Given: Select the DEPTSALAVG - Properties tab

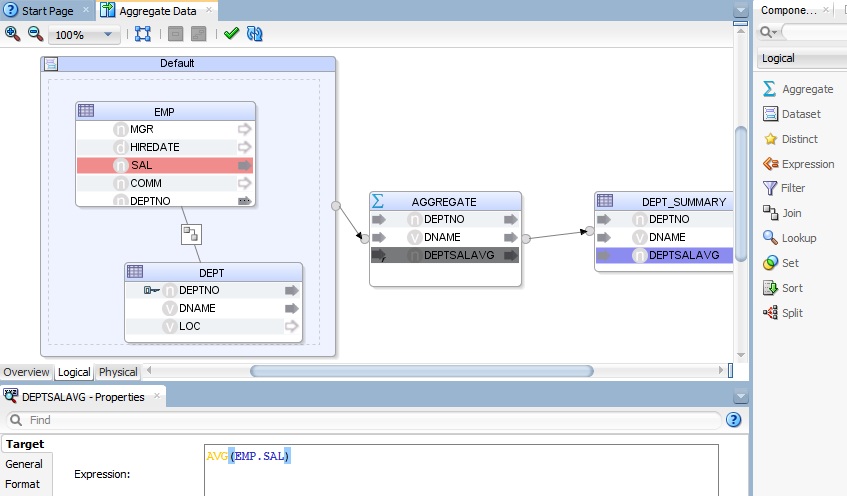Looking at the screenshot, I should point(83,397).
